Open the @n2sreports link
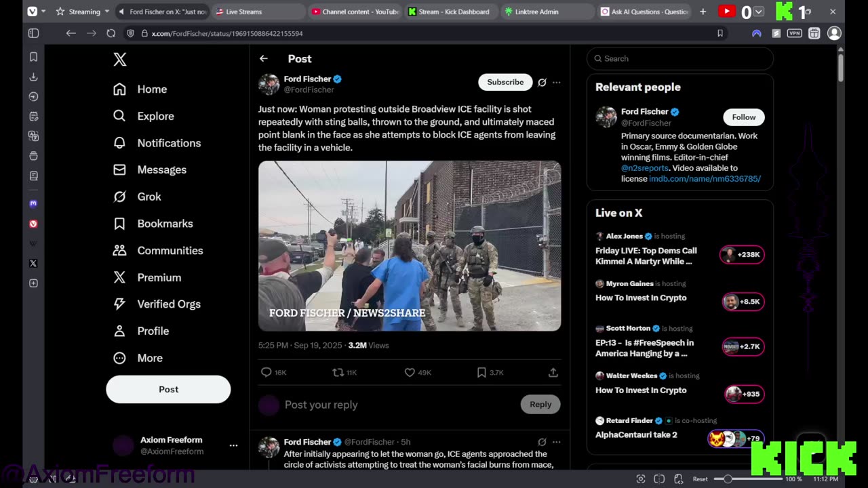Image resolution: width=868 pixels, height=488 pixels. 645,168
